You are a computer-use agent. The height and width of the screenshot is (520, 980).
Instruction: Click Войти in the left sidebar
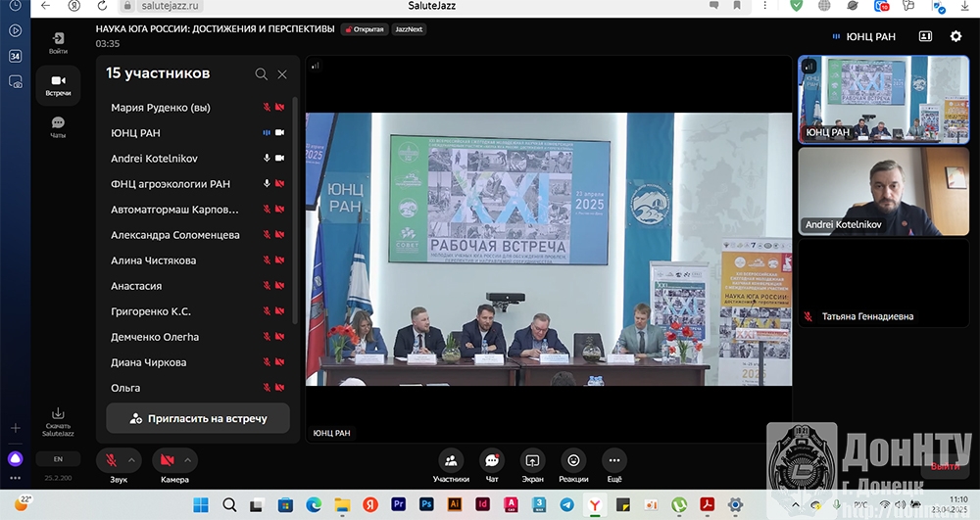58,43
